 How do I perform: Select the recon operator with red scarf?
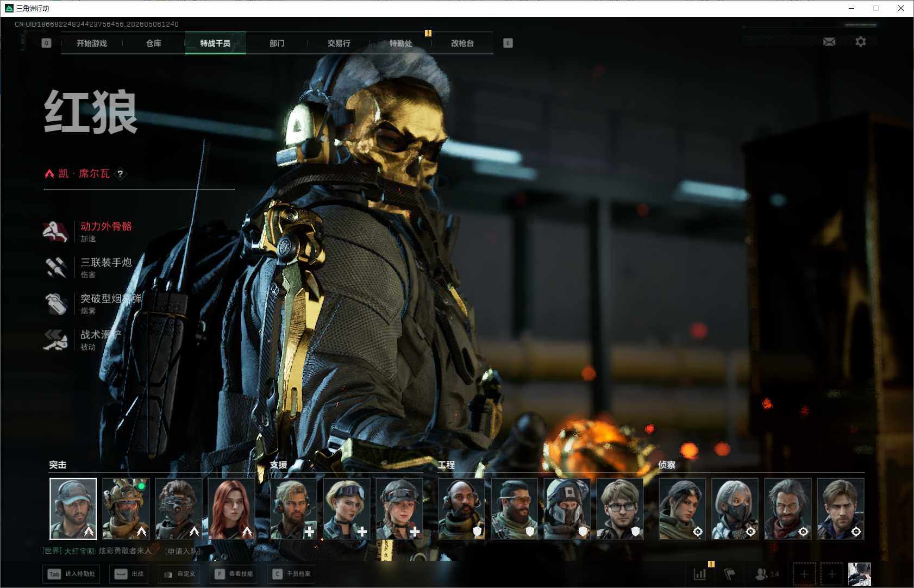point(787,509)
